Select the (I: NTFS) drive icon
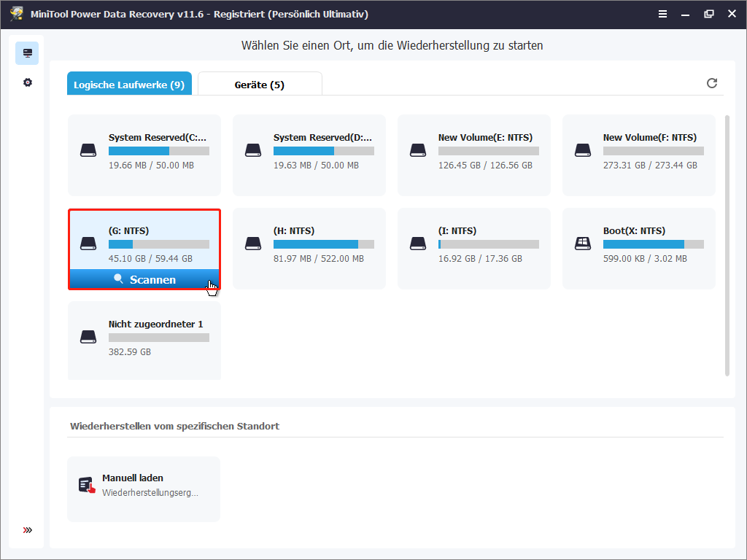This screenshot has width=747, height=560. click(418, 244)
